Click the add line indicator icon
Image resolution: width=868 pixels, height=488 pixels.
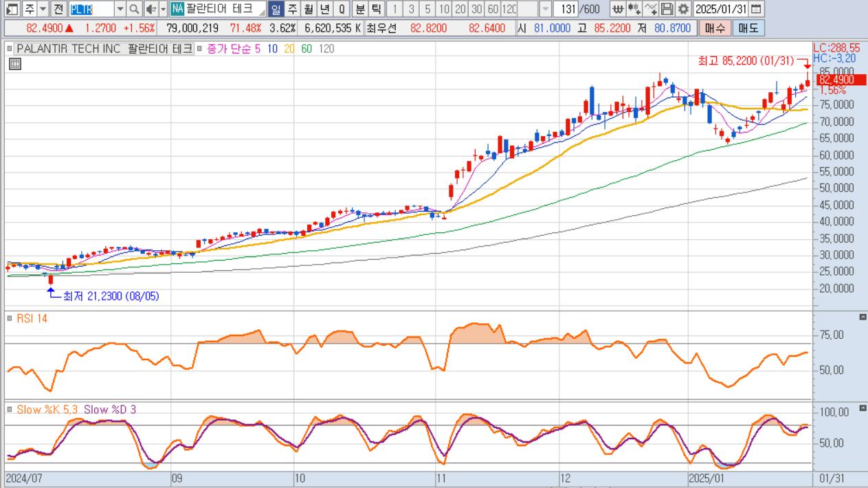[x=650, y=9]
